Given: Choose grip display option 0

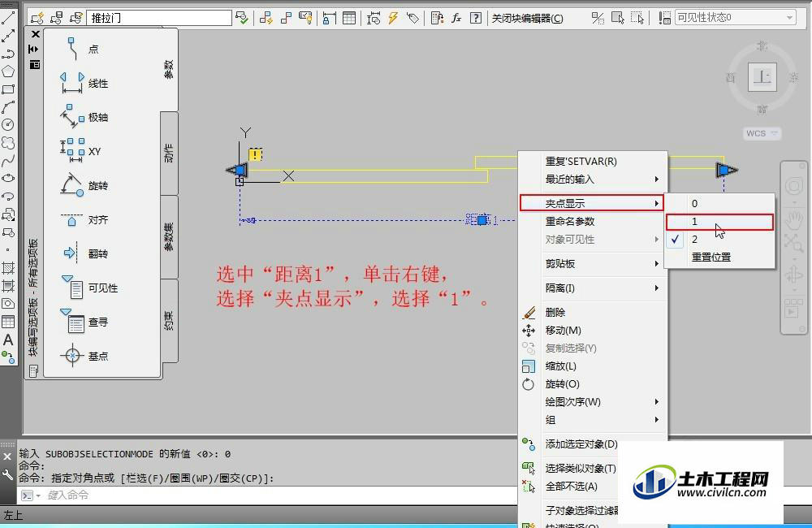Looking at the screenshot, I should [x=719, y=203].
